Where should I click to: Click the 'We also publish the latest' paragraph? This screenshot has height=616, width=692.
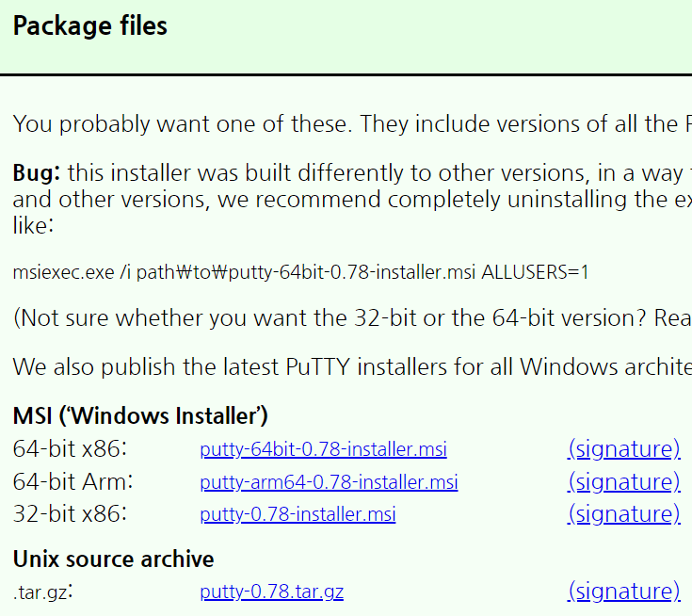click(x=348, y=365)
